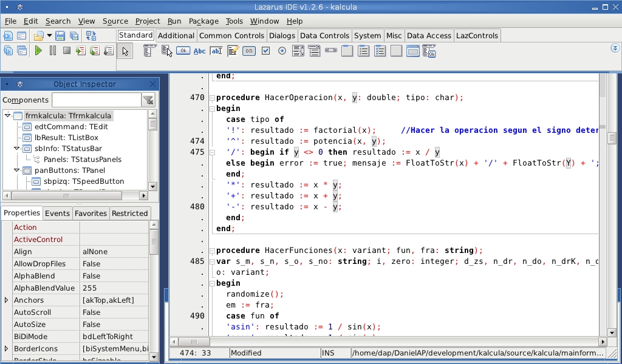Pick the TFrame component icon
The height and width of the screenshot is (364, 622).
point(412,51)
